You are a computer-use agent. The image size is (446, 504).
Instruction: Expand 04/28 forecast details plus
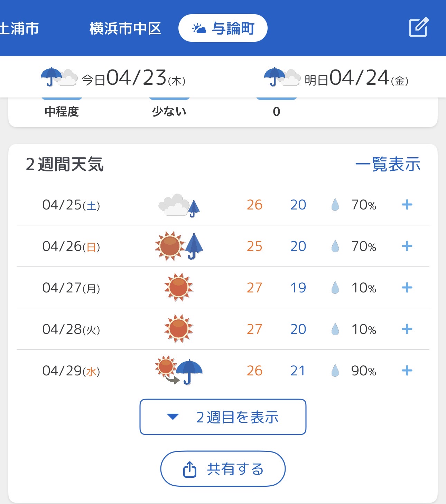[407, 329]
